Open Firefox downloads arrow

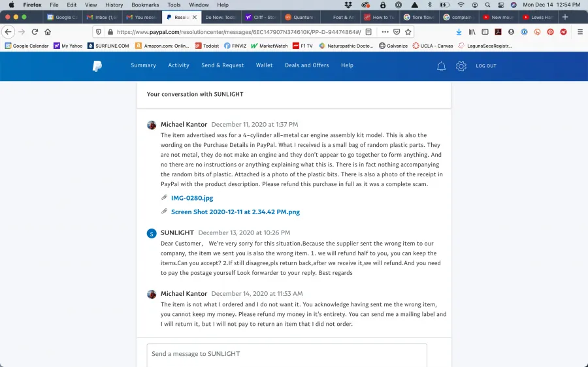[459, 32]
